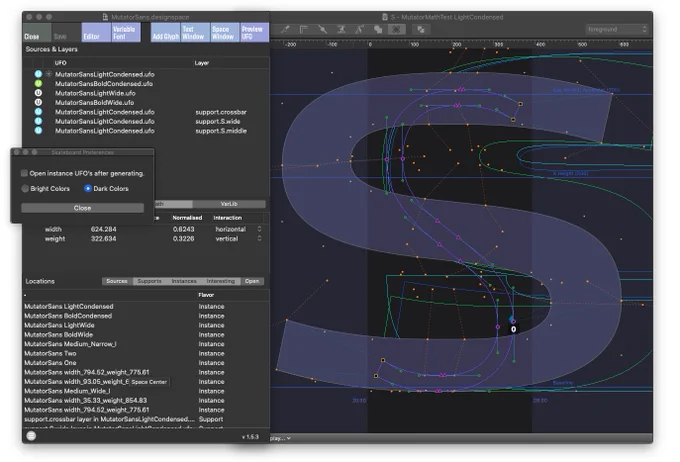The image size is (680, 462).
Task: Select the bezier pen tool in glyph toolbar
Action: coord(360,29)
